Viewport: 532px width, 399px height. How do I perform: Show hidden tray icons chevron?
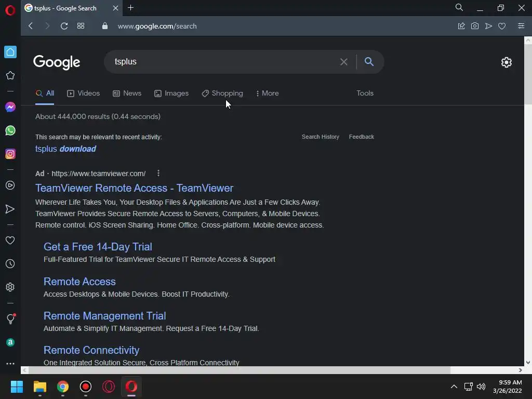click(x=454, y=387)
